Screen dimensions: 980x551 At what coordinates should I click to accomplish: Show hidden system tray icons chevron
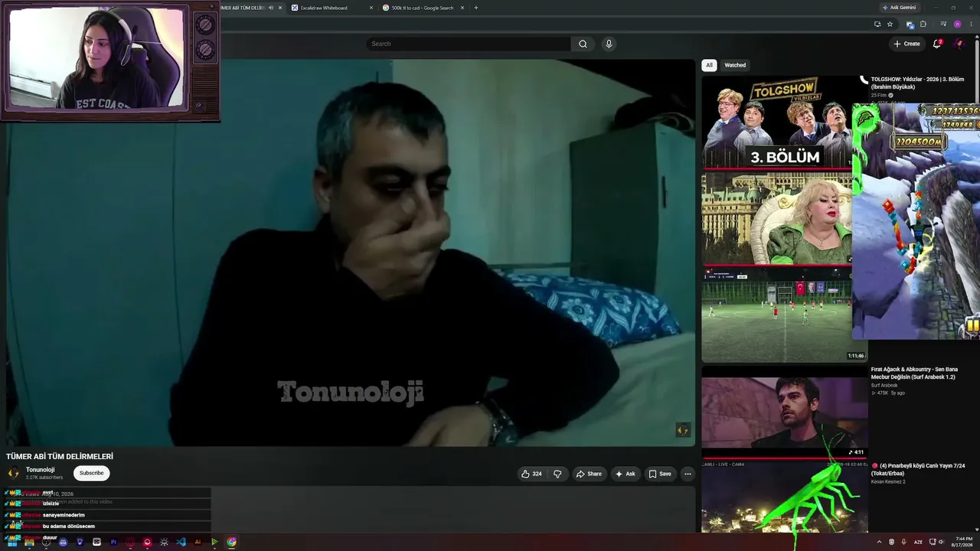(x=879, y=542)
